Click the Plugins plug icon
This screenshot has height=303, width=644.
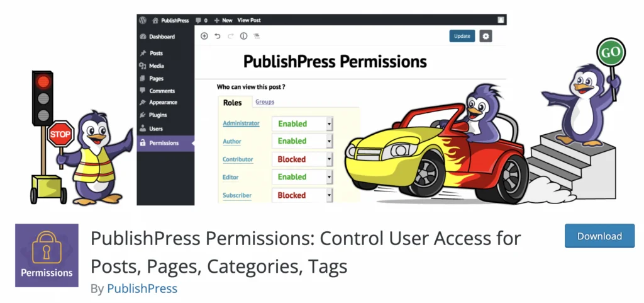pos(143,115)
